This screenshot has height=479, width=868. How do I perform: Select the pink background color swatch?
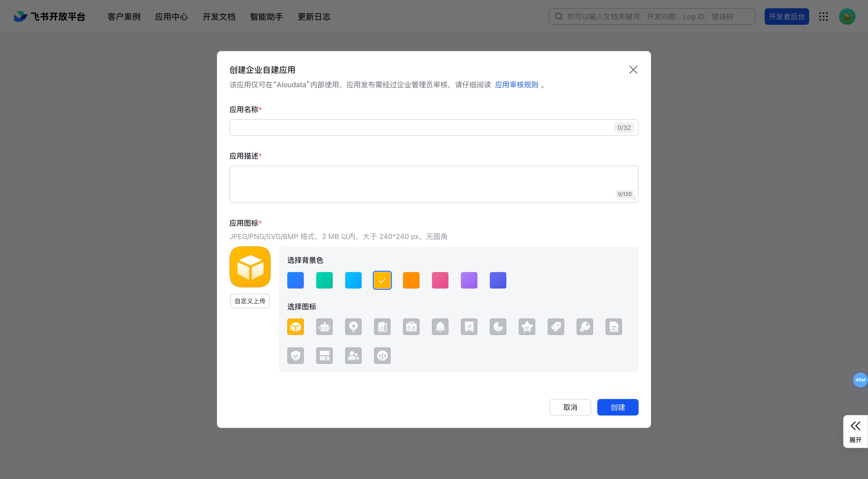(440, 280)
